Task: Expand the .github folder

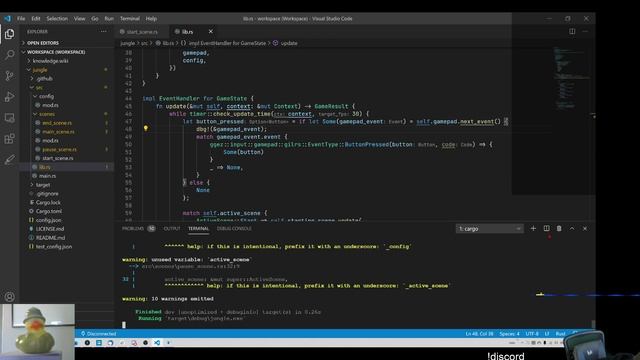Action: [44, 78]
